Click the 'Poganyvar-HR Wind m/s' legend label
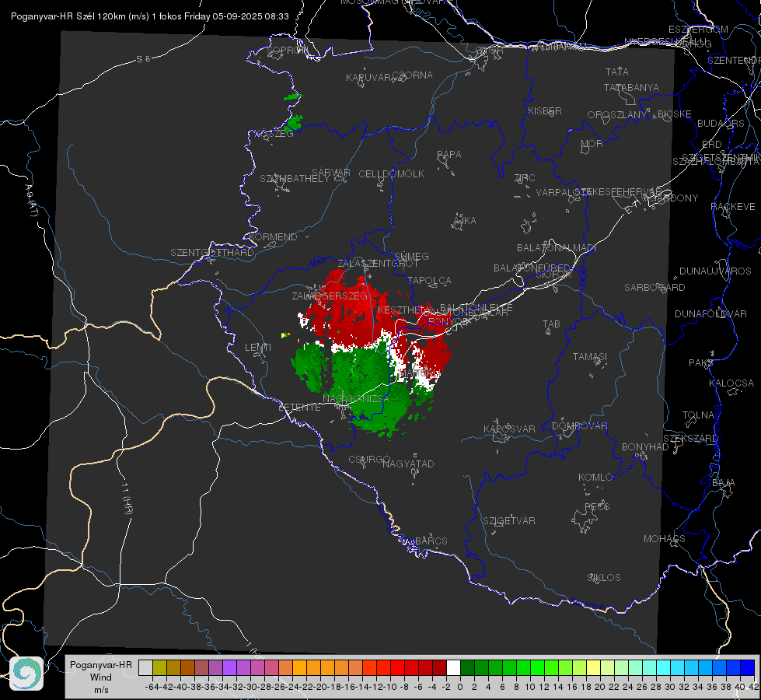 pyautogui.click(x=100, y=677)
